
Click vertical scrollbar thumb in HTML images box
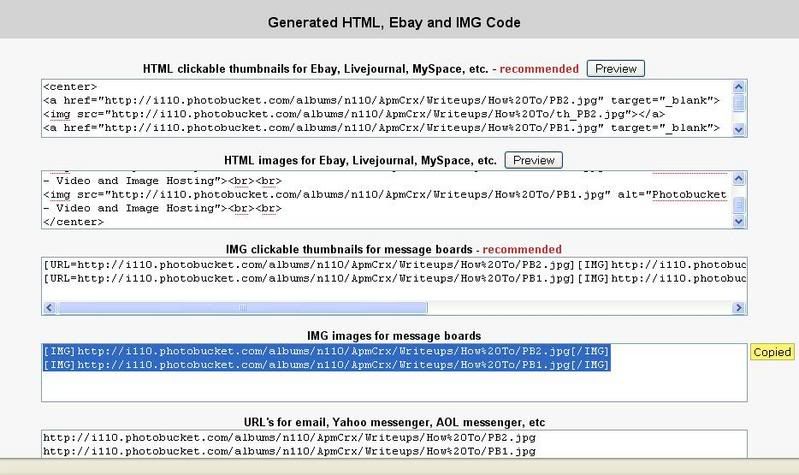coord(739,206)
